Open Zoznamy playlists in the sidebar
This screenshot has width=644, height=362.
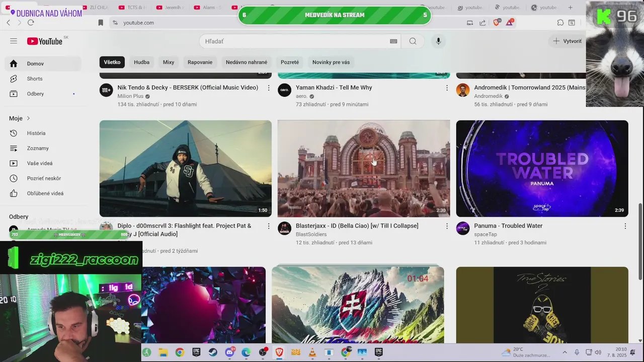(x=43, y=148)
